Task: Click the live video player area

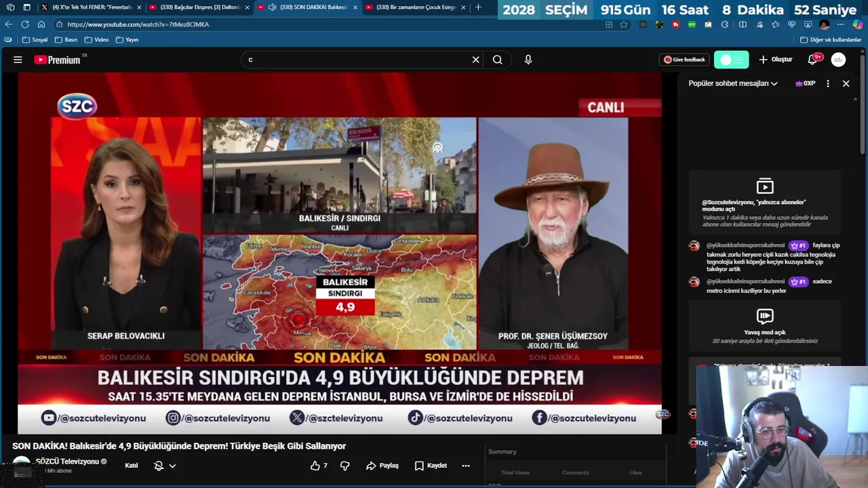Action: click(339, 252)
